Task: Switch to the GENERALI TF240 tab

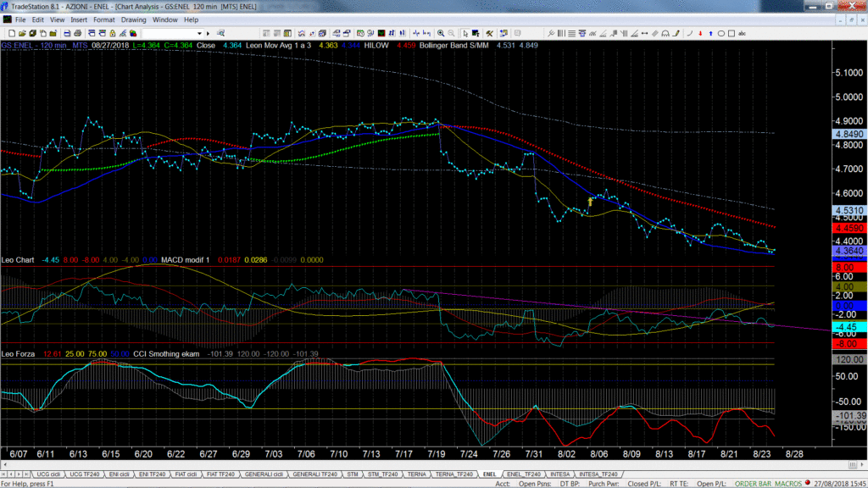Action: click(315, 474)
